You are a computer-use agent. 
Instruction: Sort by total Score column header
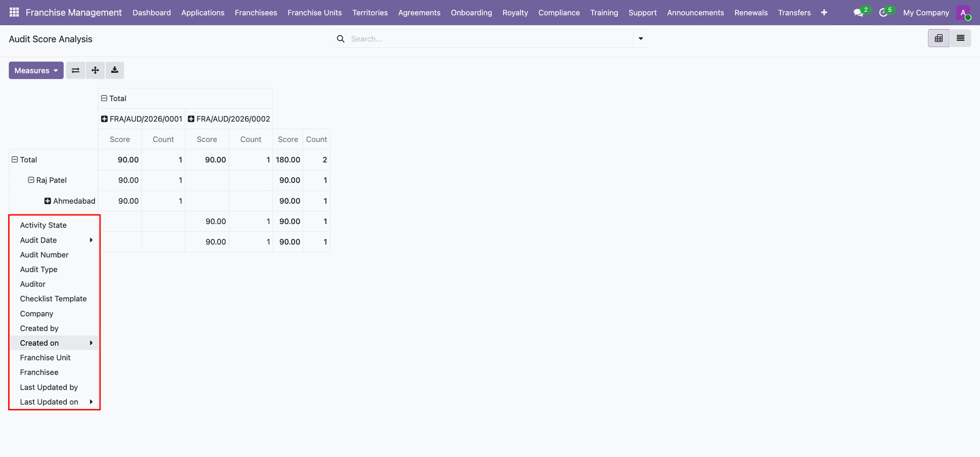[x=288, y=139]
